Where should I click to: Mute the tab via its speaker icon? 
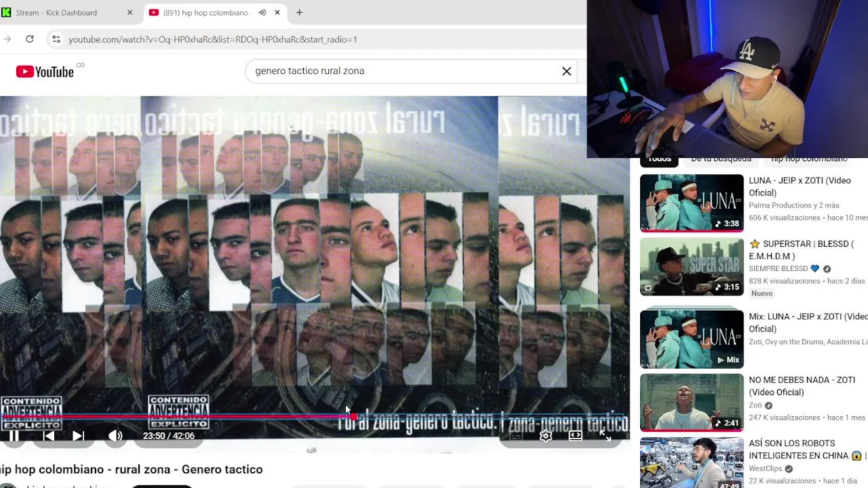(x=262, y=12)
